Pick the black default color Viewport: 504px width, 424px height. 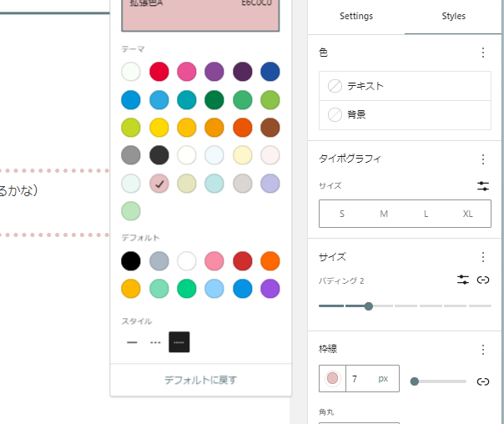point(131,260)
